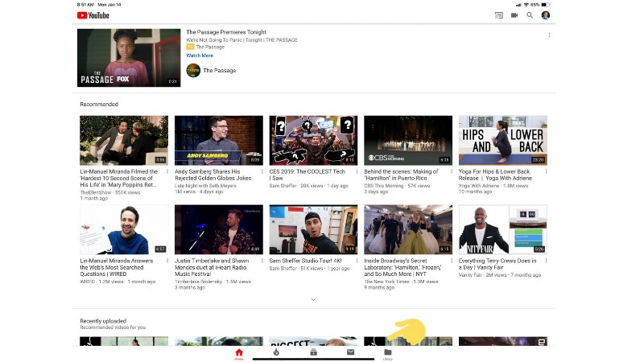This screenshot has height=362, width=644.
Task: Click the Watch More link
Action: 200,56
